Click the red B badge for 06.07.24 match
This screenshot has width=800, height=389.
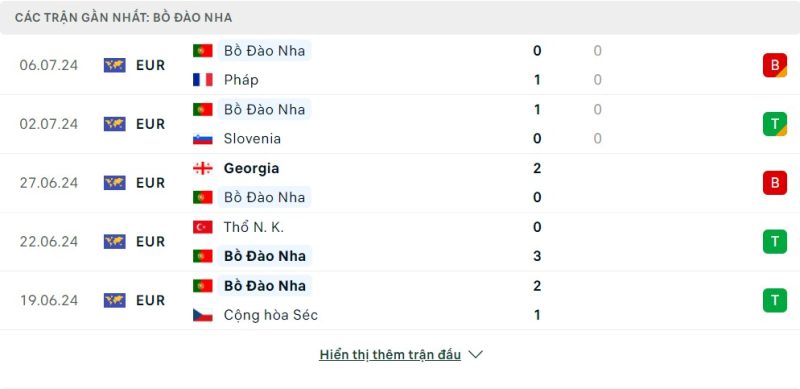(x=774, y=65)
